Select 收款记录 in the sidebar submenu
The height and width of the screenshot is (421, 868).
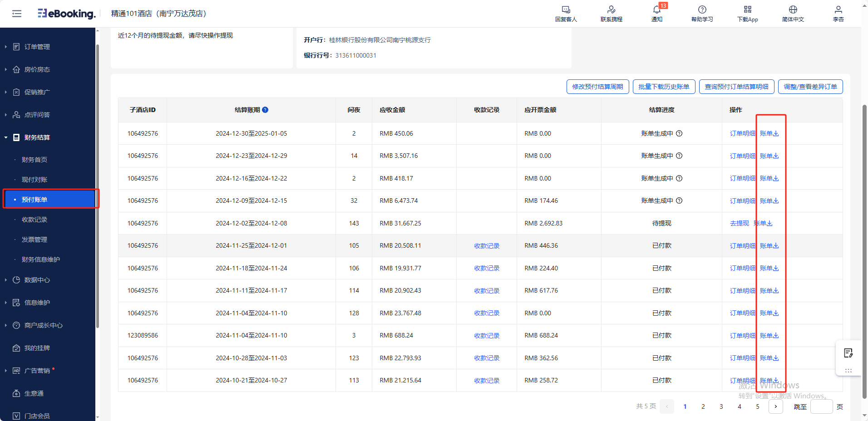(35, 220)
